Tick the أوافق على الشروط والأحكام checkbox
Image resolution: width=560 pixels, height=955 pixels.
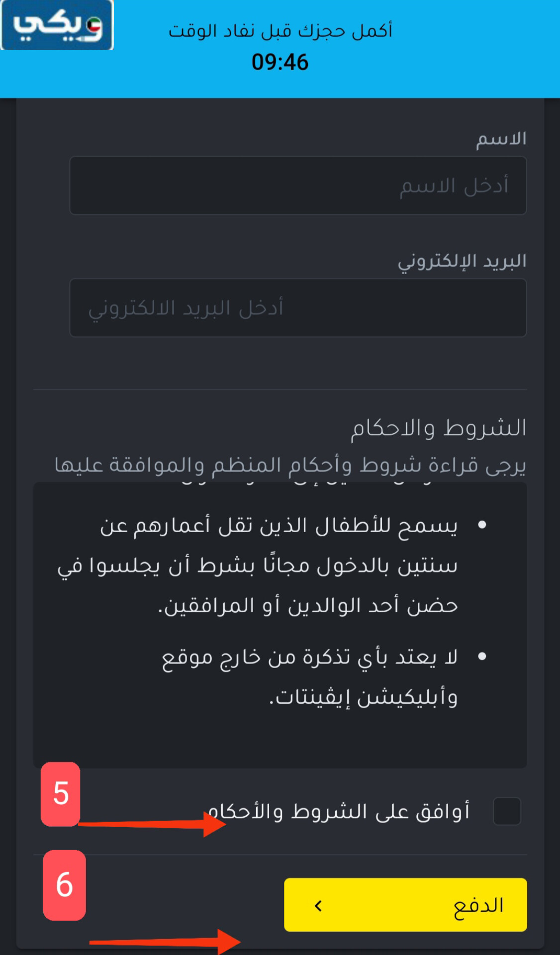[x=507, y=811]
